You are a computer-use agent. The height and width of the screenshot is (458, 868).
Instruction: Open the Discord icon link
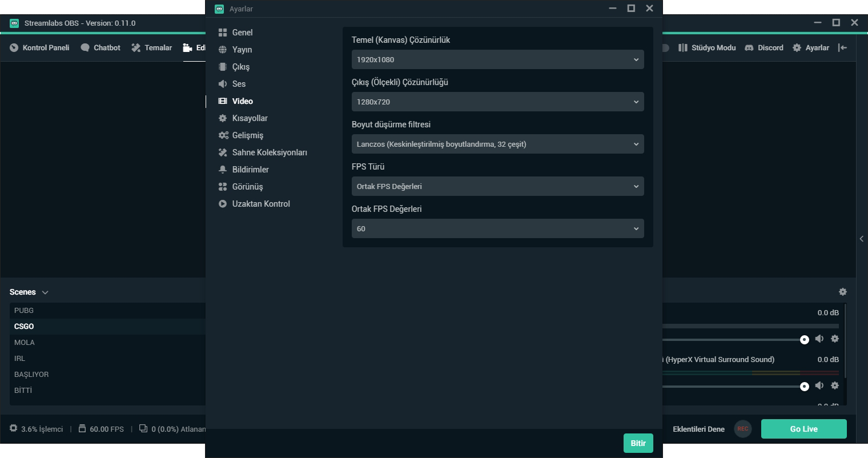749,48
